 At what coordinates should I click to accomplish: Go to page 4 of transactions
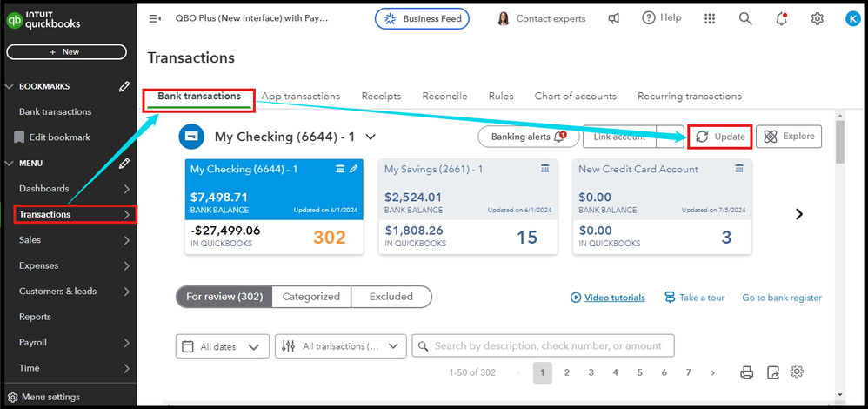point(615,373)
